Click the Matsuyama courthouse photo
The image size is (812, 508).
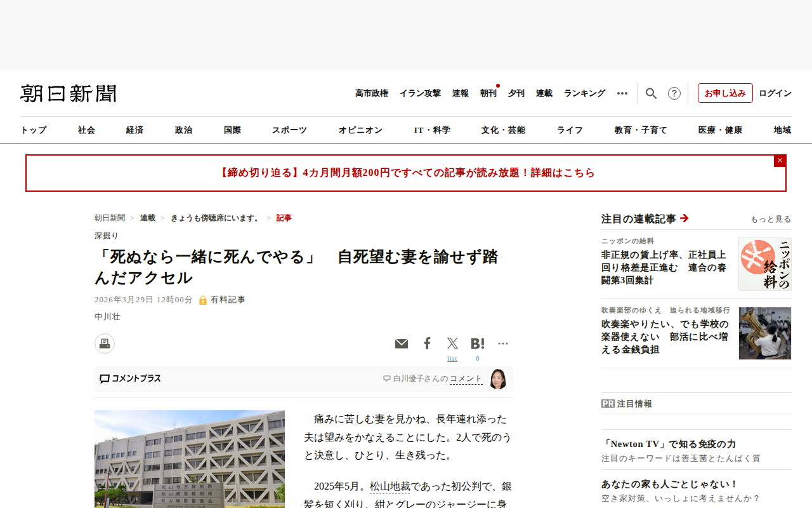coord(190,459)
